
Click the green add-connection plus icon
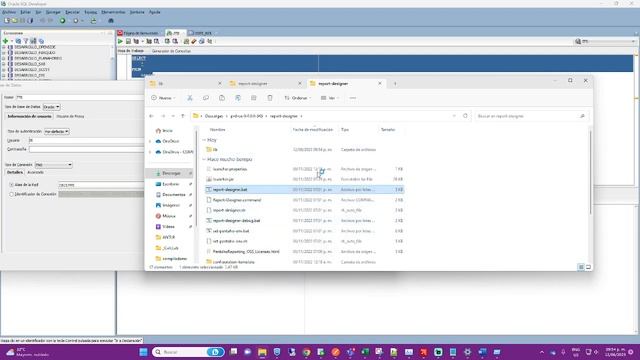click(5, 41)
